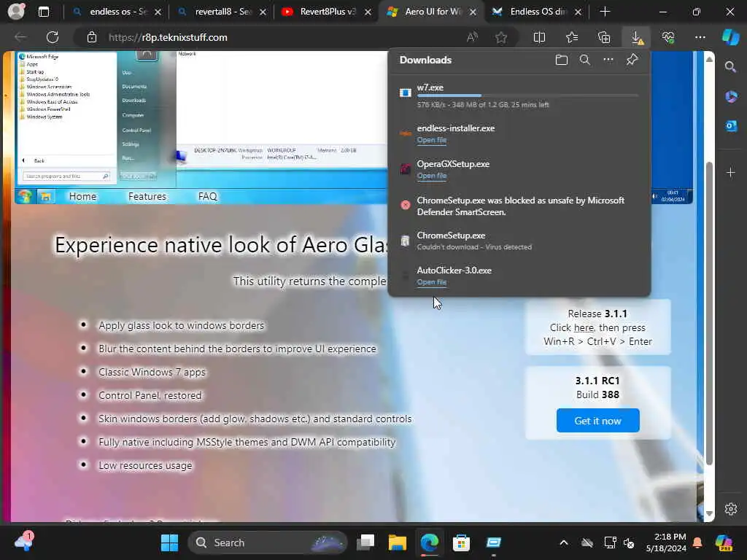Open the FAQ menu on webpage
This screenshot has height=560, width=747.
pos(207,196)
